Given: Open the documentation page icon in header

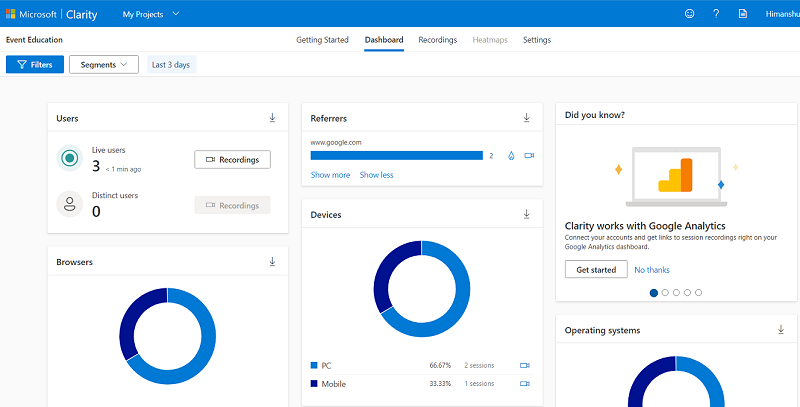Looking at the screenshot, I should coord(743,14).
